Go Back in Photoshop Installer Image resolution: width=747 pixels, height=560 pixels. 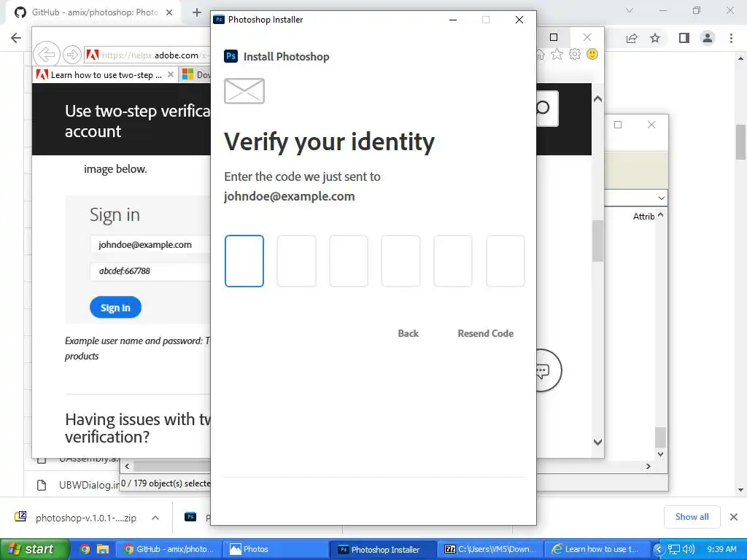(409, 333)
